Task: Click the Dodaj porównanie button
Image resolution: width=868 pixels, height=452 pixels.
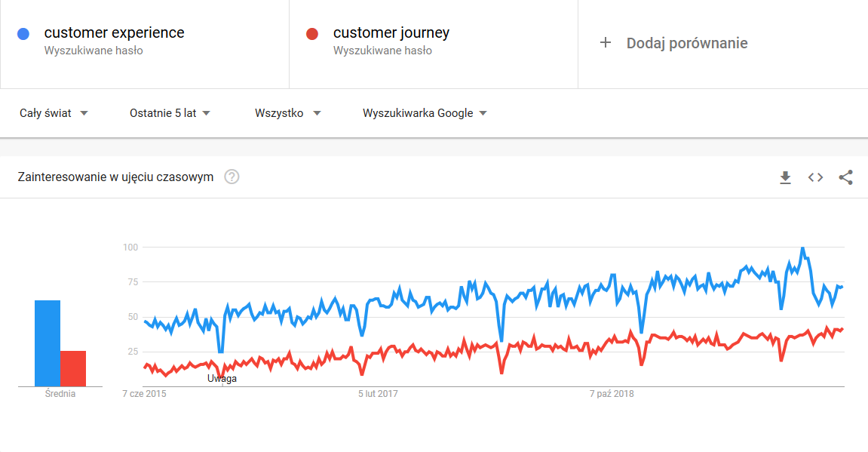Action: click(686, 43)
